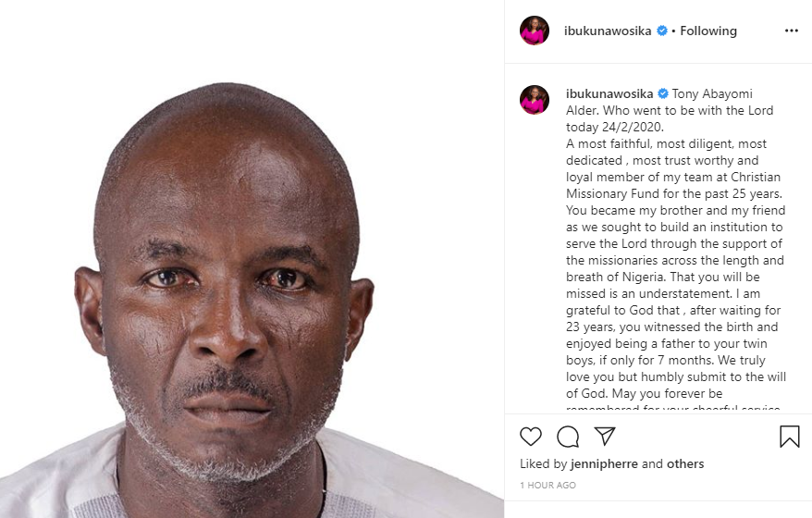The image size is (812, 518).
Task: Open ibukunawosika profile from header username
Action: point(608,31)
